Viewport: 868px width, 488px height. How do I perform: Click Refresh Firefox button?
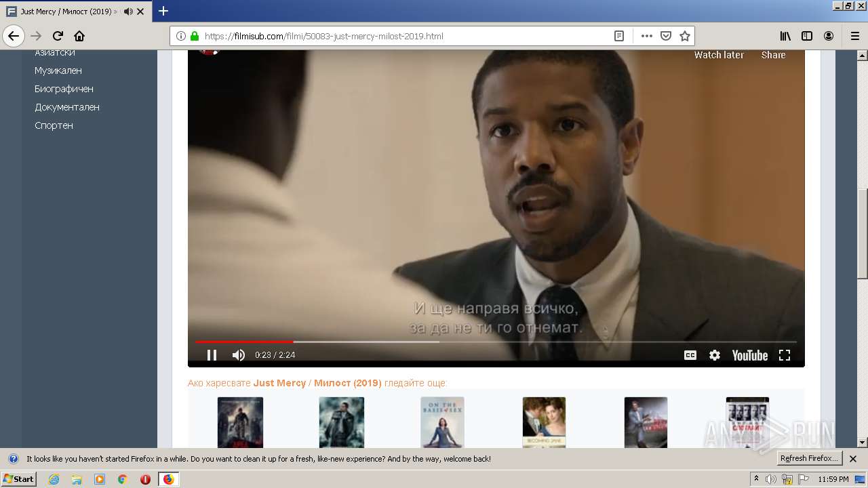pyautogui.click(x=809, y=458)
